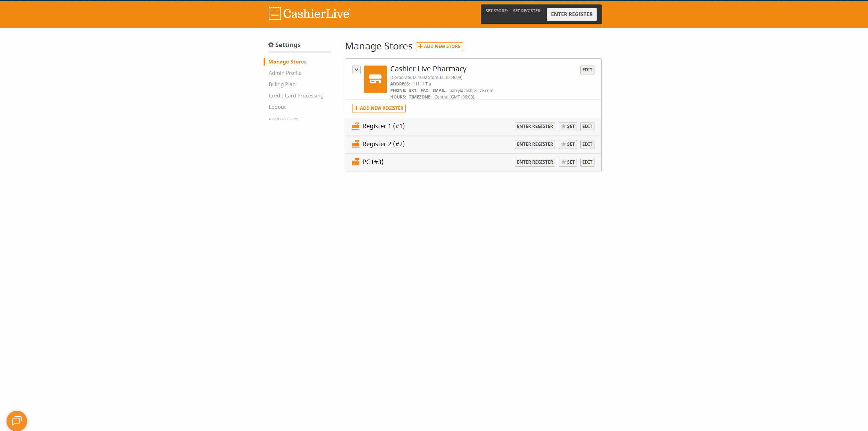Screen dimensions: 868x431
Task: Click the Logout link
Action: point(277,107)
